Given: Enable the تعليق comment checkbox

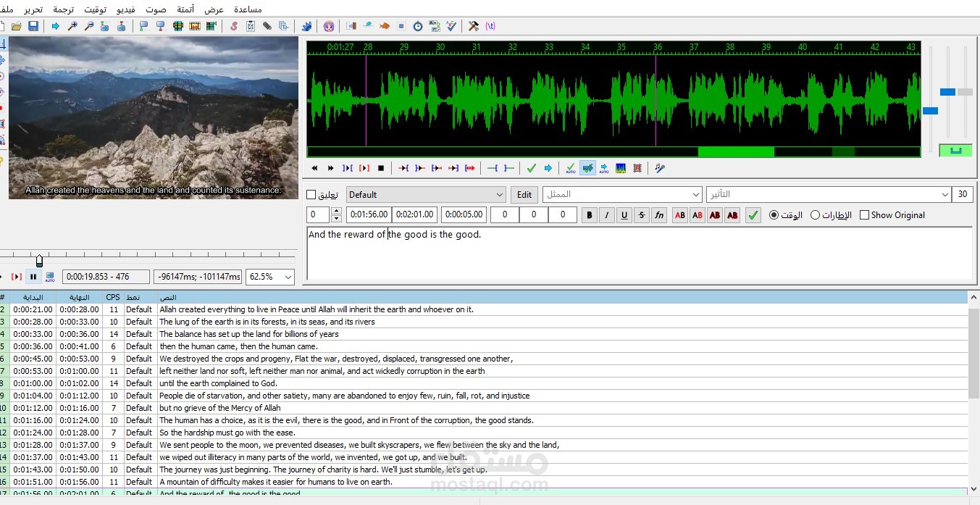Looking at the screenshot, I should (x=311, y=195).
